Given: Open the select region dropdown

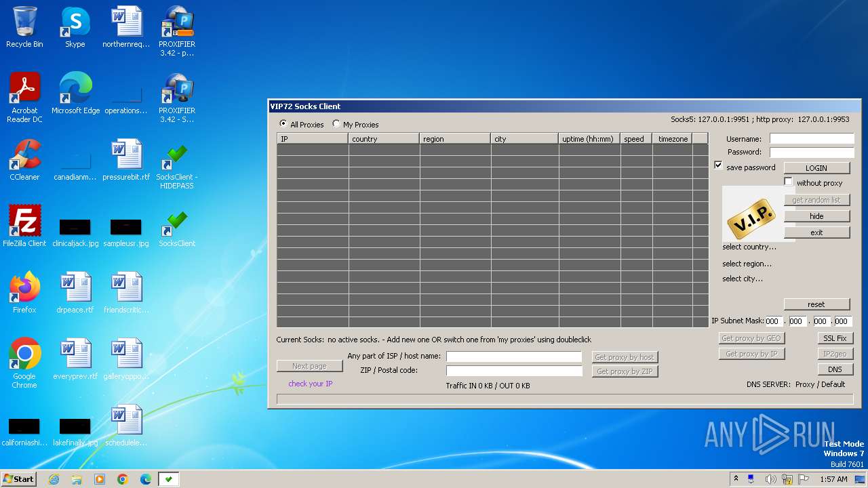Looking at the screenshot, I should (747, 264).
